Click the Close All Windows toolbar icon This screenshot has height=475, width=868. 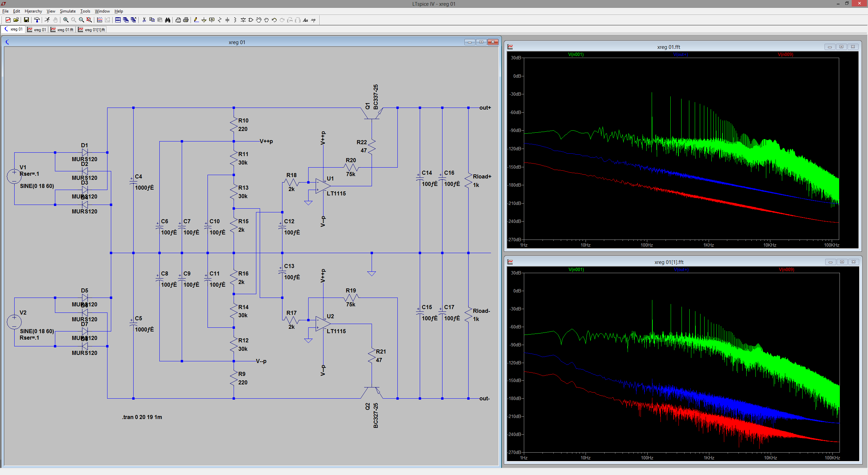(x=134, y=20)
